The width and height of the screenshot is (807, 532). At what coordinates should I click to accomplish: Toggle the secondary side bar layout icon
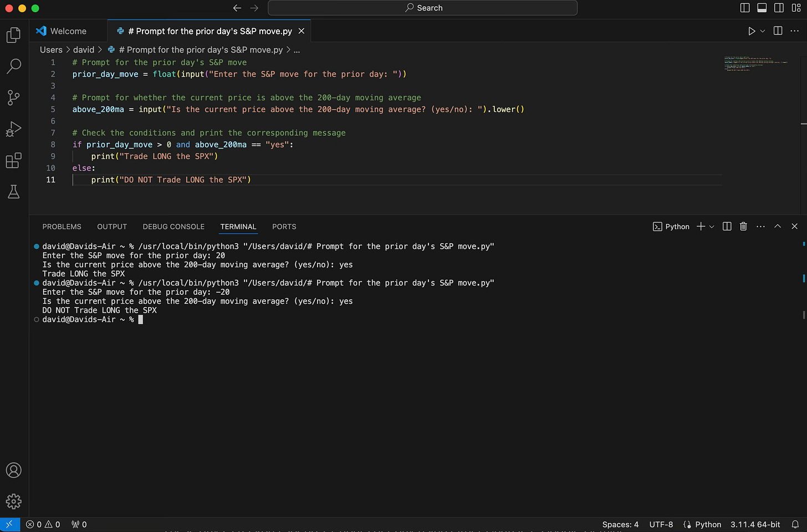(779, 8)
